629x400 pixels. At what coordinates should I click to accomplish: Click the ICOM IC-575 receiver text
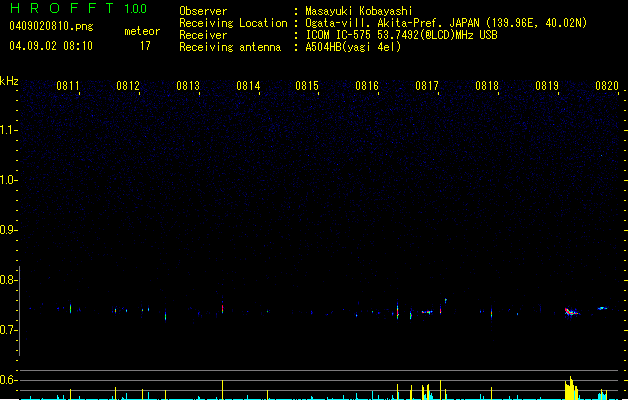(401, 35)
